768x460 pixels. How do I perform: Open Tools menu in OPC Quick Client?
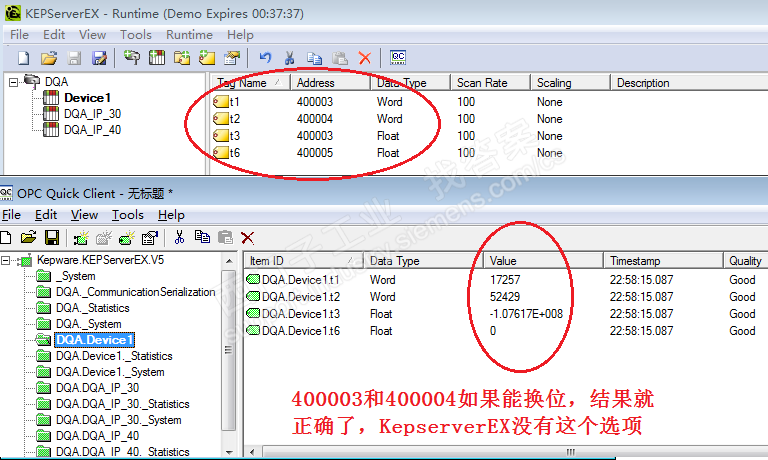tap(128, 215)
